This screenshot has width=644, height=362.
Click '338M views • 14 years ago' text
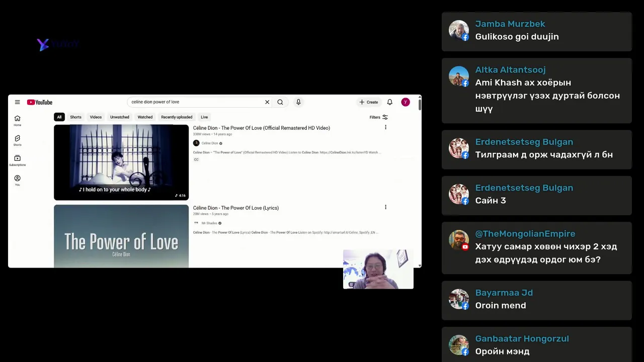[x=212, y=134]
